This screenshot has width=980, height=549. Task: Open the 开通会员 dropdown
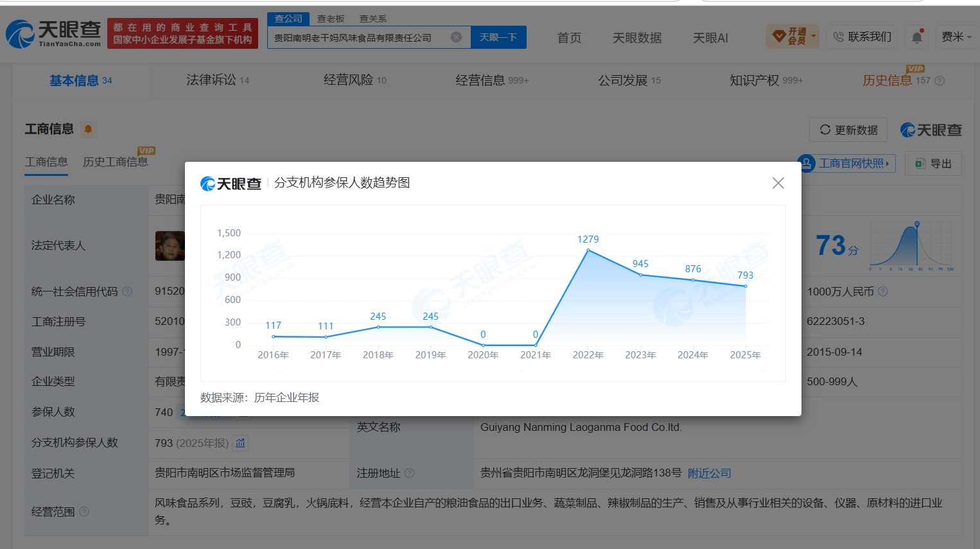792,37
